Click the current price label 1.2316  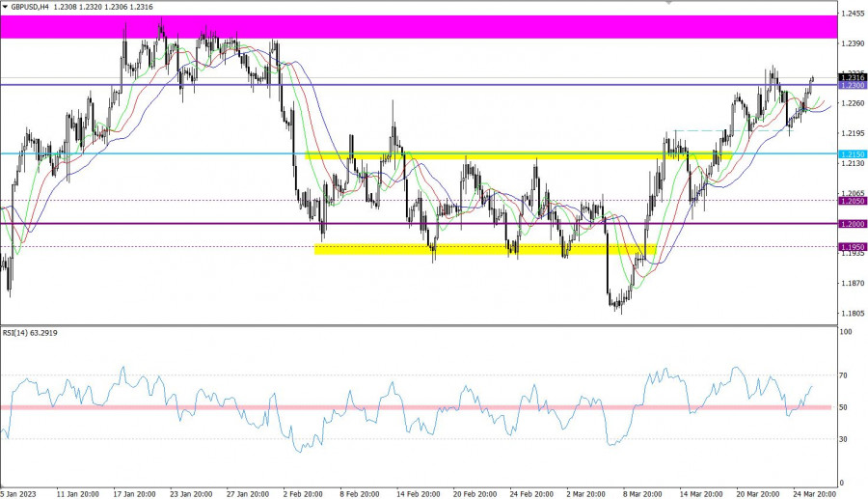pos(852,77)
